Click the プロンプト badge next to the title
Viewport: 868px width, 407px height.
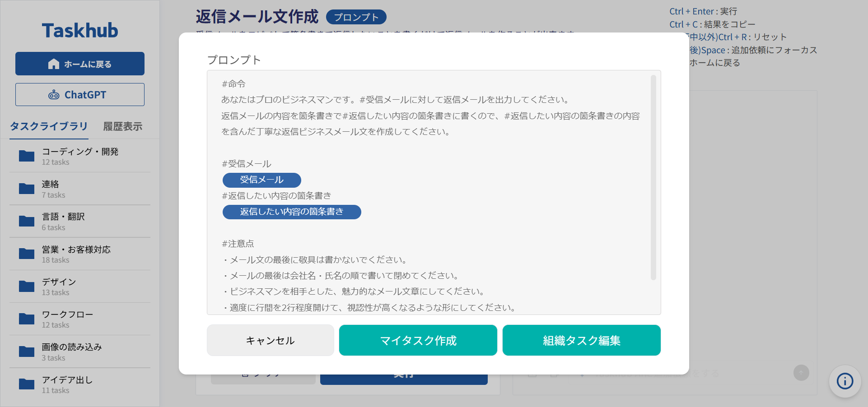(356, 17)
